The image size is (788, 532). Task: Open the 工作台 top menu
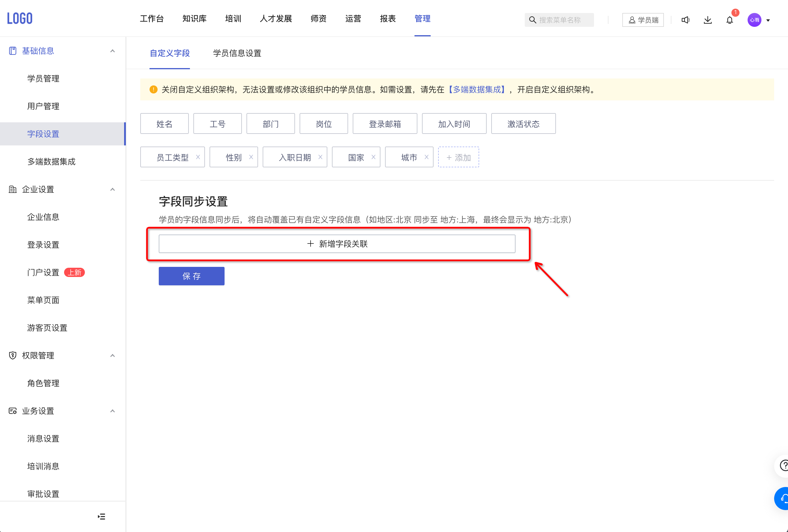click(152, 19)
